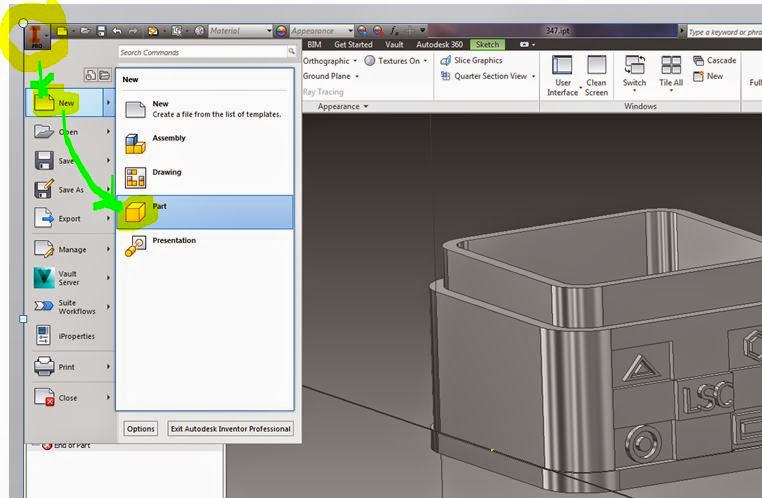
Task: Click the fx Parameters icon
Action: pos(394,31)
